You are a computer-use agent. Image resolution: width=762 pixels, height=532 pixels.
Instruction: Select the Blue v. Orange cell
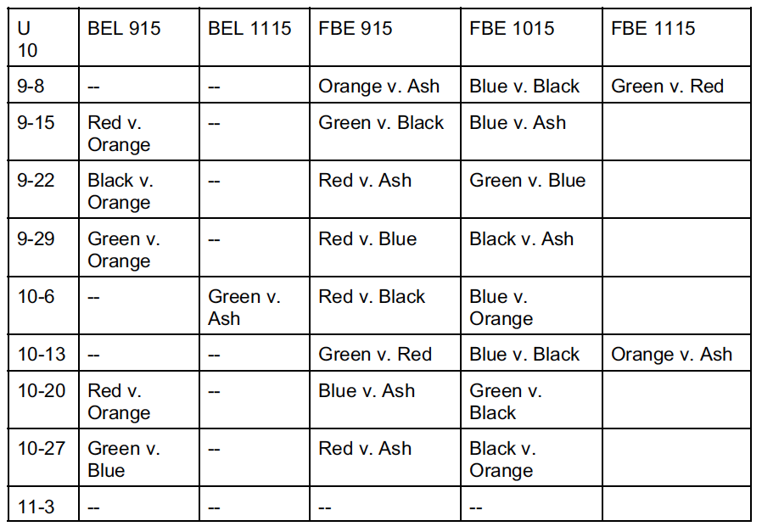501,307
